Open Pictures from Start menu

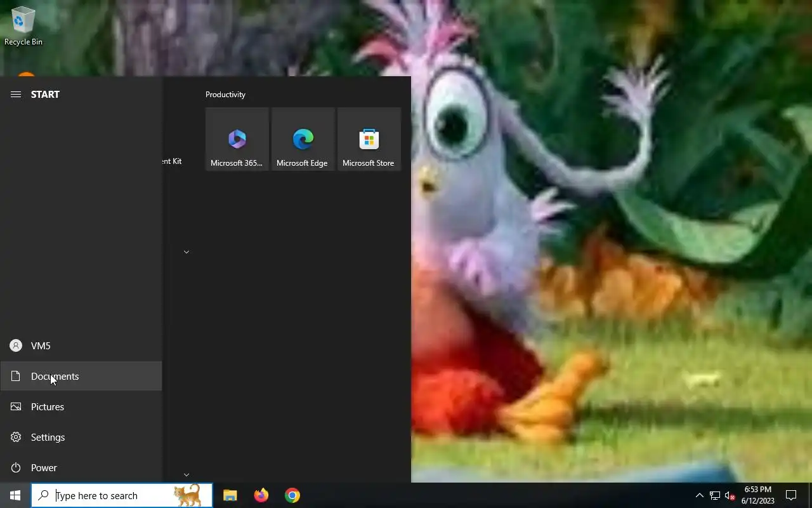pyautogui.click(x=81, y=406)
